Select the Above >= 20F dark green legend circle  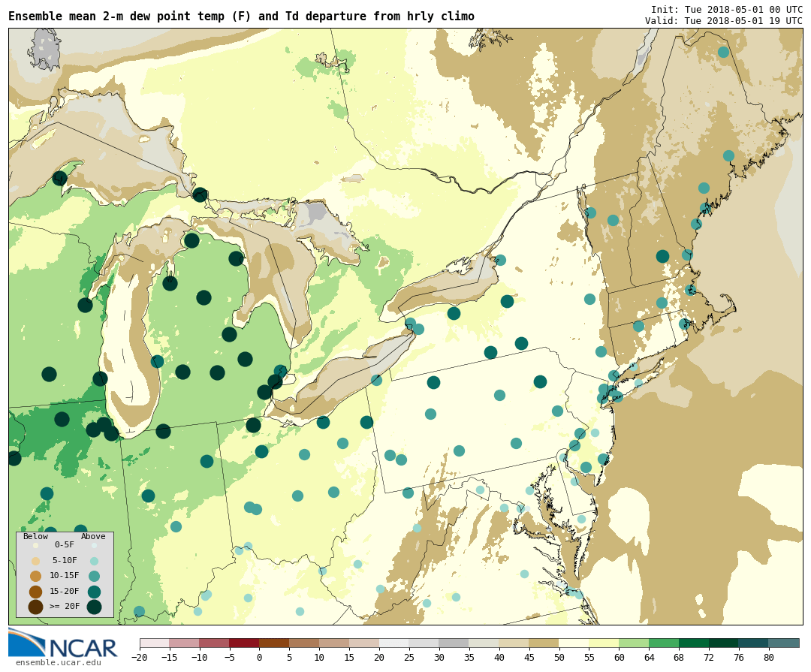click(94, 607)
